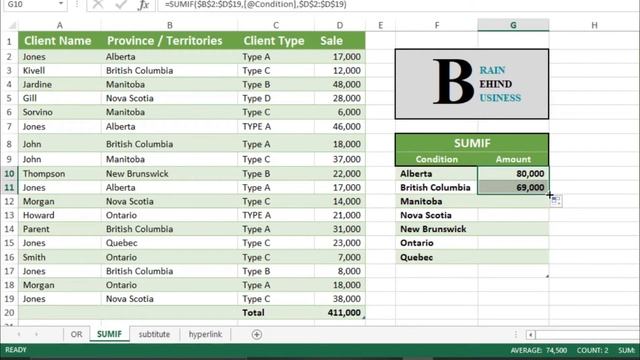Open the Auto Fill Options button
The image size is (640, 360).
click(556, 200)
